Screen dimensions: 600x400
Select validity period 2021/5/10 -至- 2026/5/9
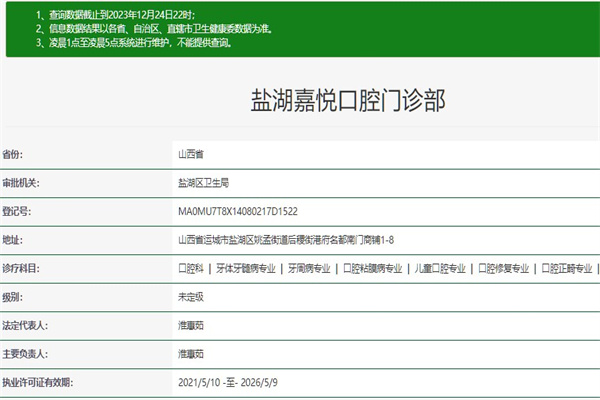tap(228, 382)
